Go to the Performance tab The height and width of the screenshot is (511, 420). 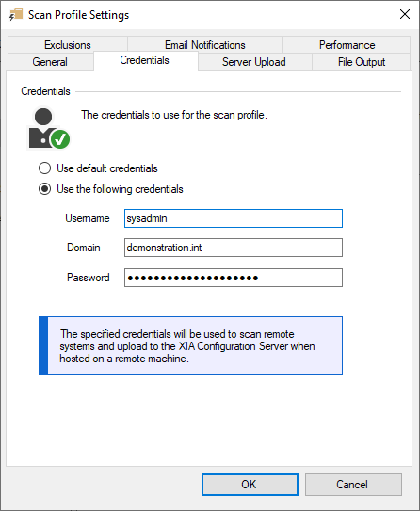pyautogui.click(x=347, y=44)
